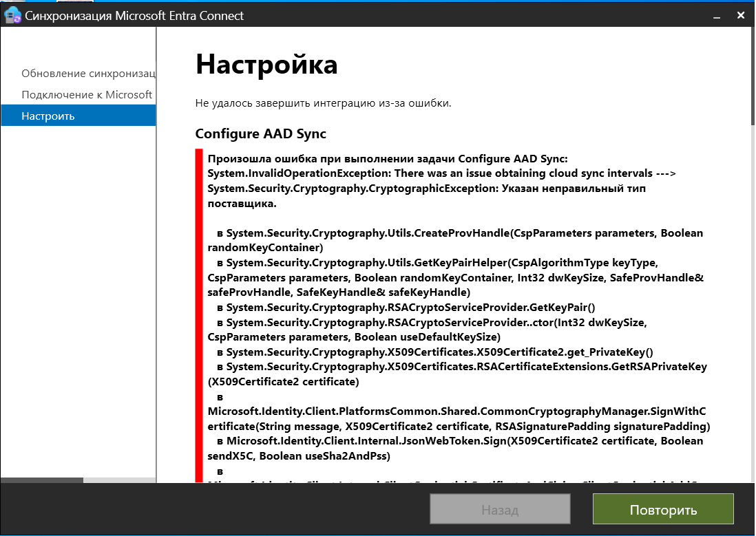Click the 'RSACryptoServiceProvider.GetKeyPair()' line
Image resolution: width=756 pixels, height=536 pixels.
point(406,307)
